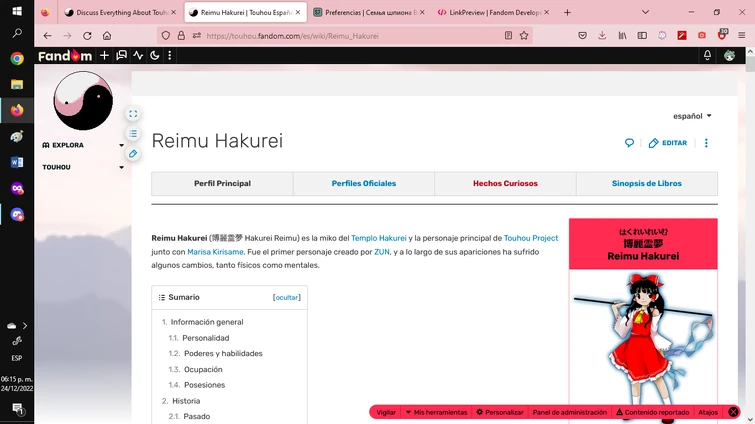Go to Personalidad section
This screenshot has height=424, width=755.
point(206,338)
